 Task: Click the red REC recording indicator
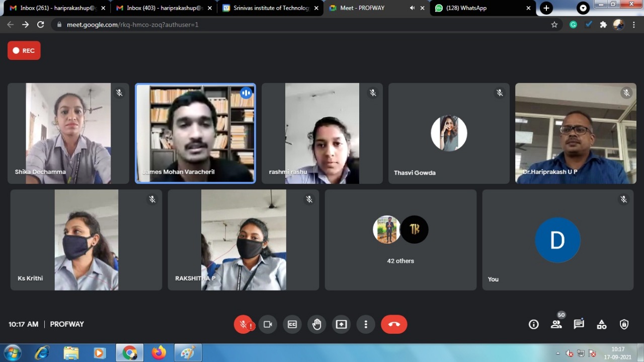pyautogui.click(x=24, y=50)
